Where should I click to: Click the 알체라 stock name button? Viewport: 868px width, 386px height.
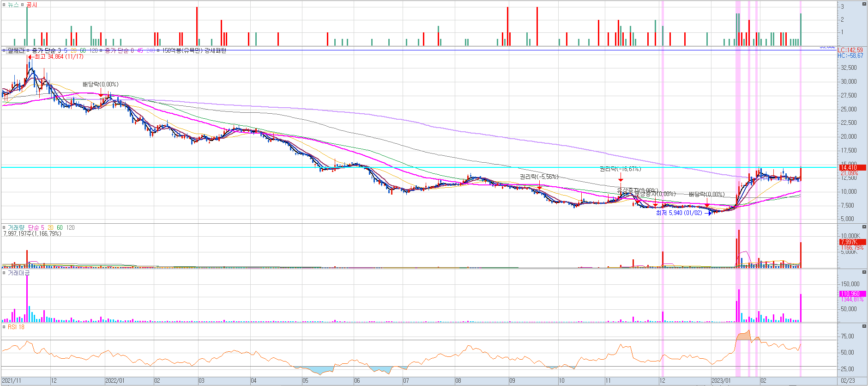[x=15, y=50]
